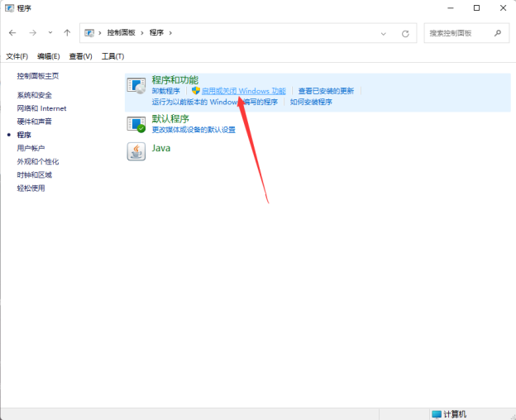
Task: Click the up one level arrow
Action: [67, 33]
